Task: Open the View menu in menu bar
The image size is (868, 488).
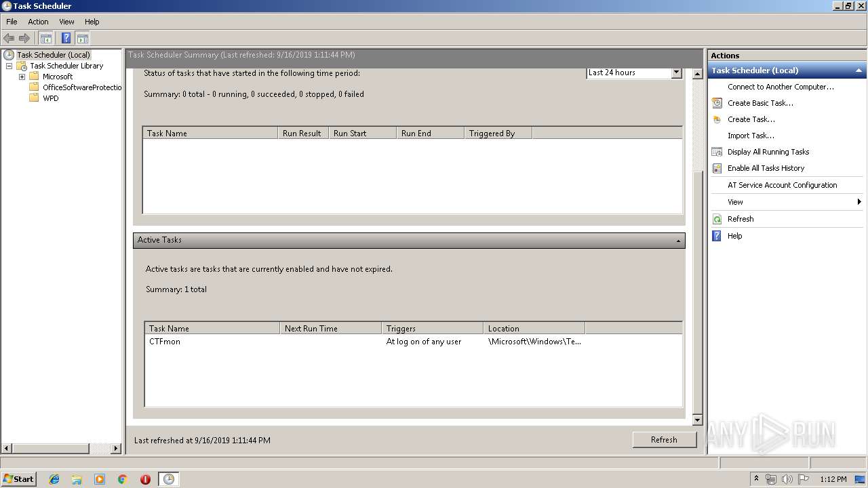Action: [x=66, y=22]
